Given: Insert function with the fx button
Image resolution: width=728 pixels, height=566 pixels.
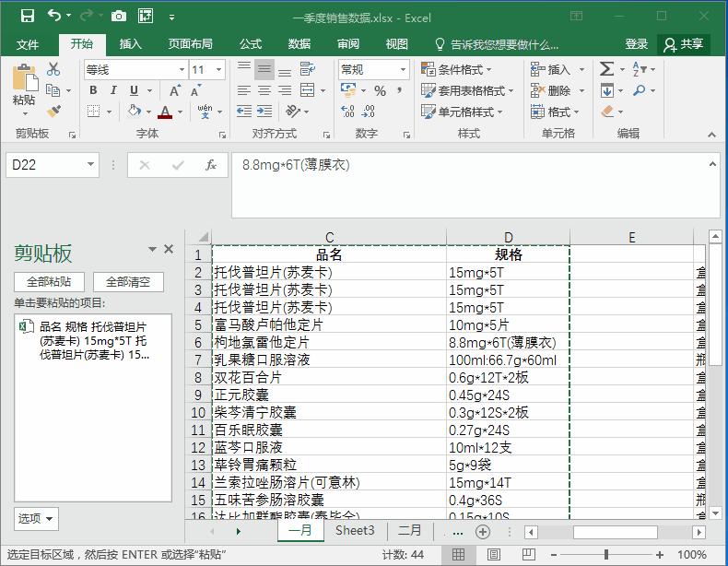Looking at the screenshot, I should [211, 165].
